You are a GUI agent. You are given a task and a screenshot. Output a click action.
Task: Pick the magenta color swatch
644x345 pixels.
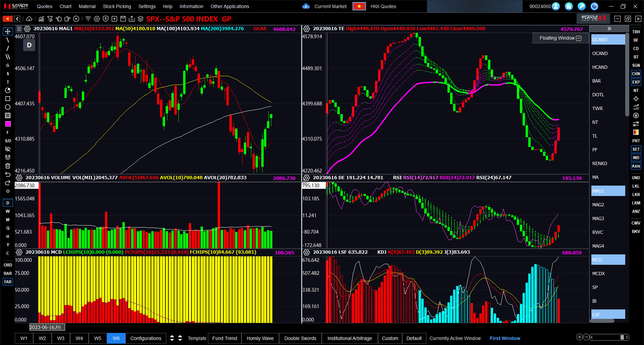tap(8, 124)
